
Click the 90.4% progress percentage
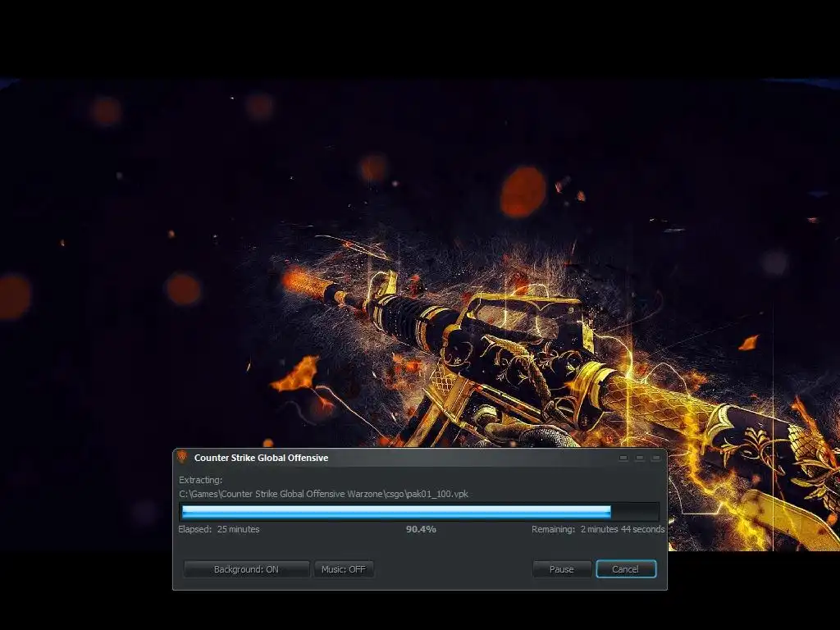coord(421,529)
